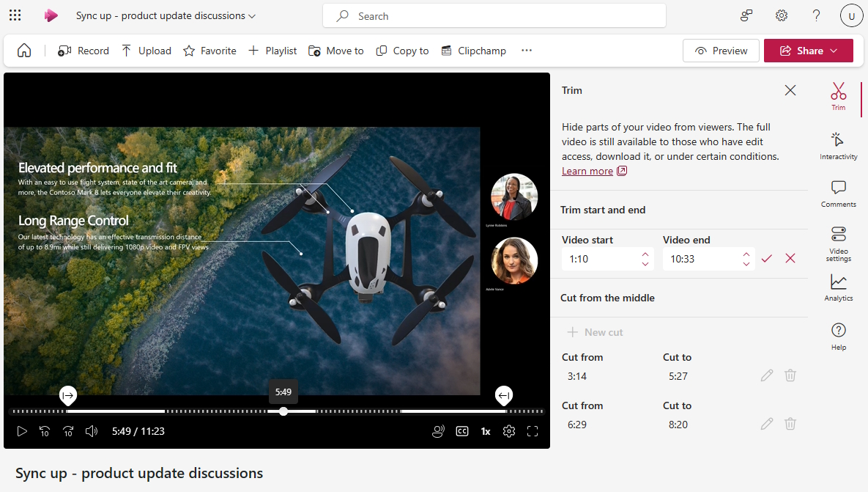The height and width of the screenshot is (492, 868).
Task: Open the settings gear in header
Action: tap(781, 15)
